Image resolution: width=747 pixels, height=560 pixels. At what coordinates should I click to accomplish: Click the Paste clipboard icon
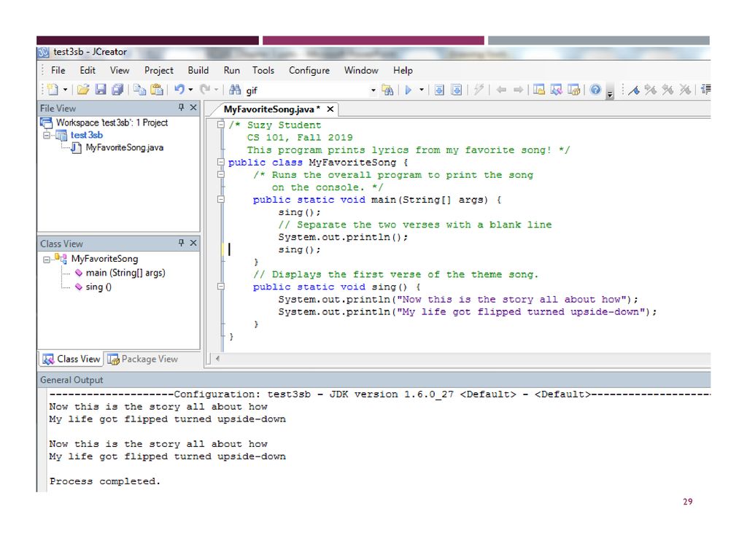[157, 90]
